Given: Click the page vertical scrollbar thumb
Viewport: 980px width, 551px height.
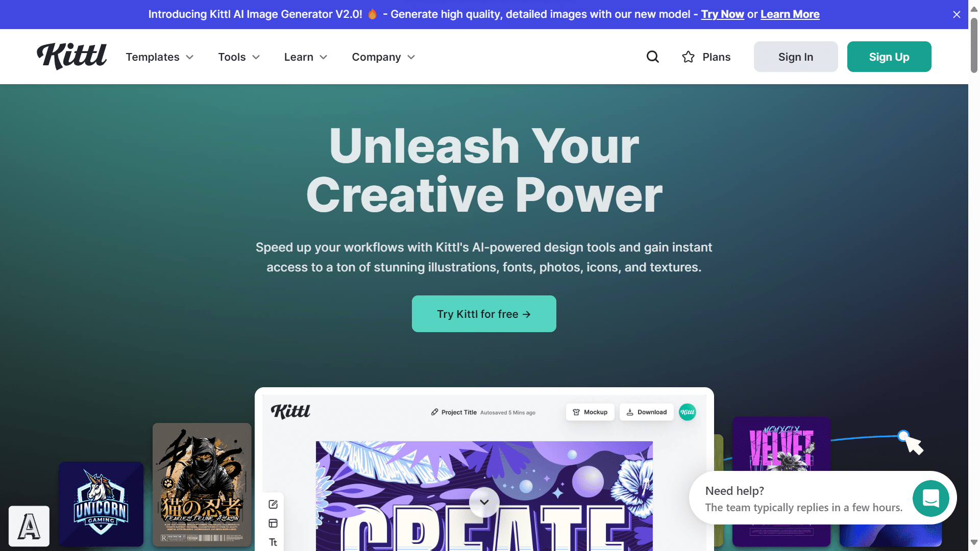Looking at the screenshot, I should 974,46.
